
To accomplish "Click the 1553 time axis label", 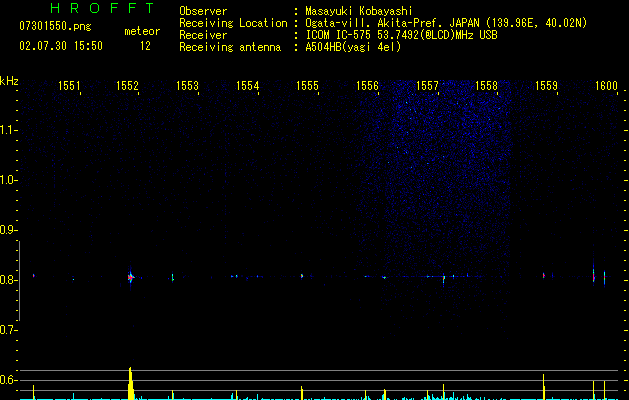I will tap(187, 86).
